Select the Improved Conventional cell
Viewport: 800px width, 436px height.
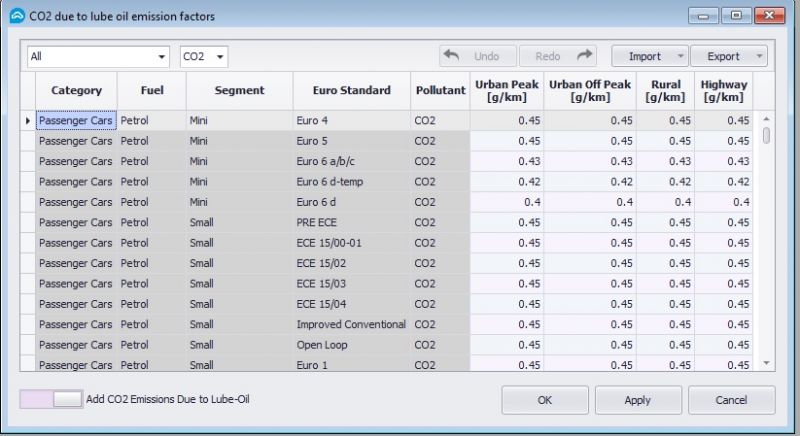click(x=352, y=325)
